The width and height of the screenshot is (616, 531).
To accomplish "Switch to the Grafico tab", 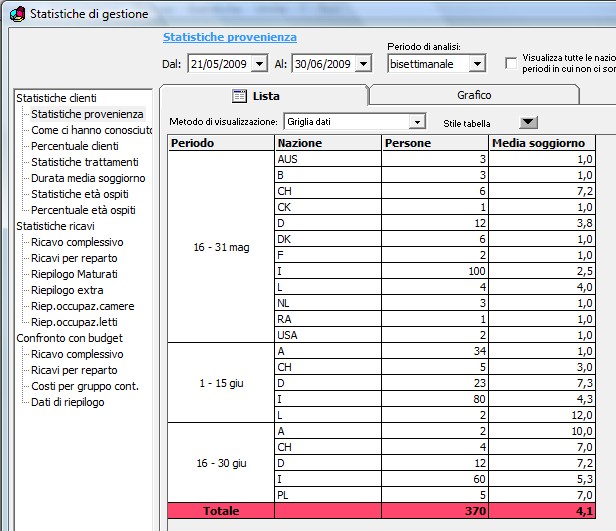I will [x=474, y=95].
